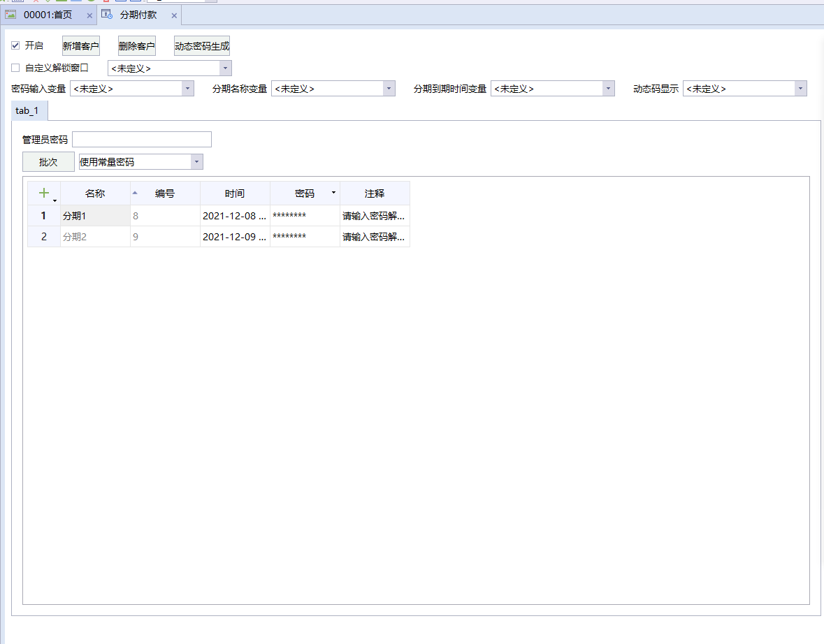Select the tab_1 tab

click(x=29, y=111)
